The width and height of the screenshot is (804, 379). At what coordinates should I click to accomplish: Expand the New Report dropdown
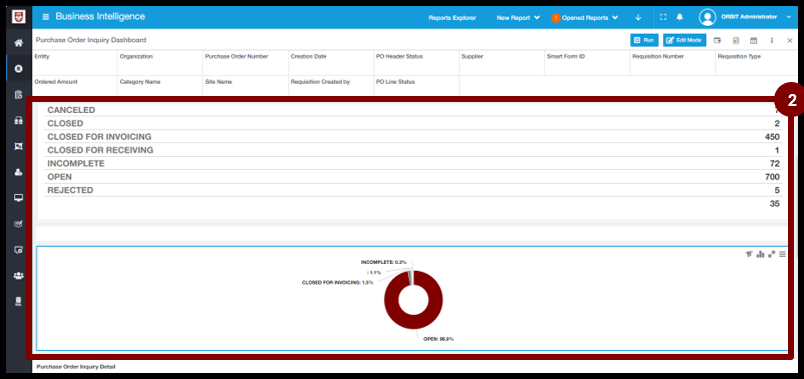coord(518,17)
